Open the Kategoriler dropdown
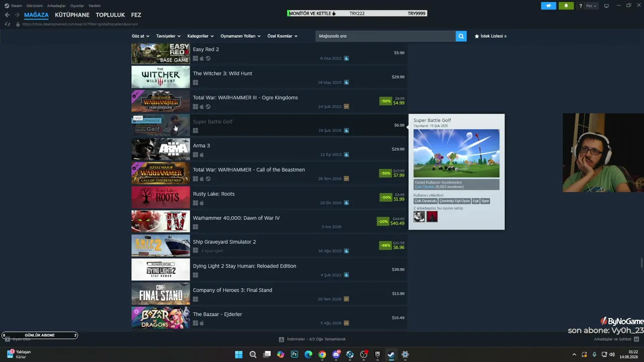The width and height of the screenshot is (644, 362). (x=200, y=36)
